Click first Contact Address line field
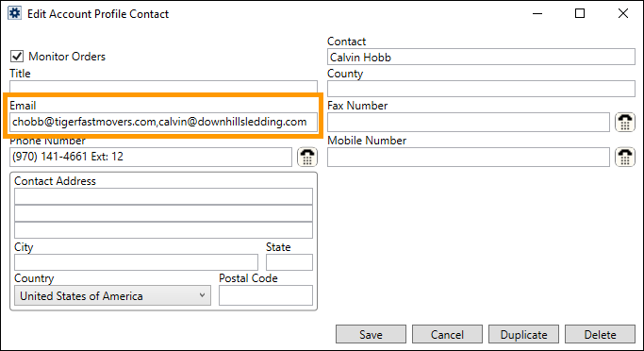Screen dimensions: 644x351 (163, 196)
